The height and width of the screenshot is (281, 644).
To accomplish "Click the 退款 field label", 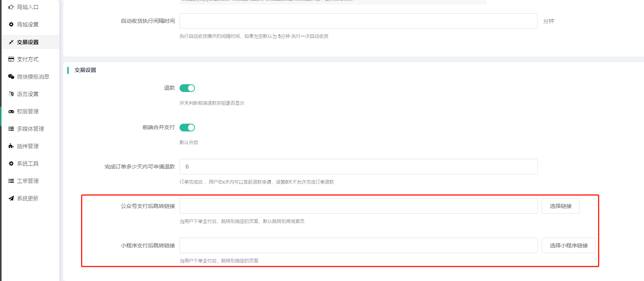I will 169,88.
